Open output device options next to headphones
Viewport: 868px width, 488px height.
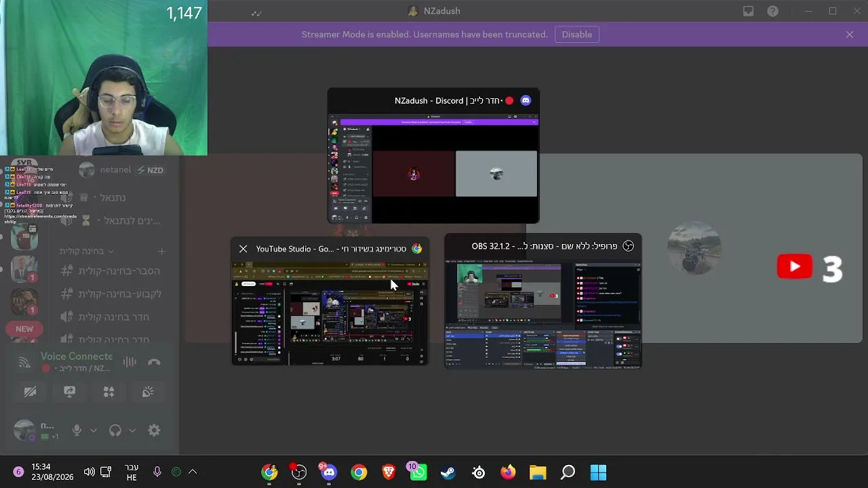pyautogui.click(x=132, y=430)
